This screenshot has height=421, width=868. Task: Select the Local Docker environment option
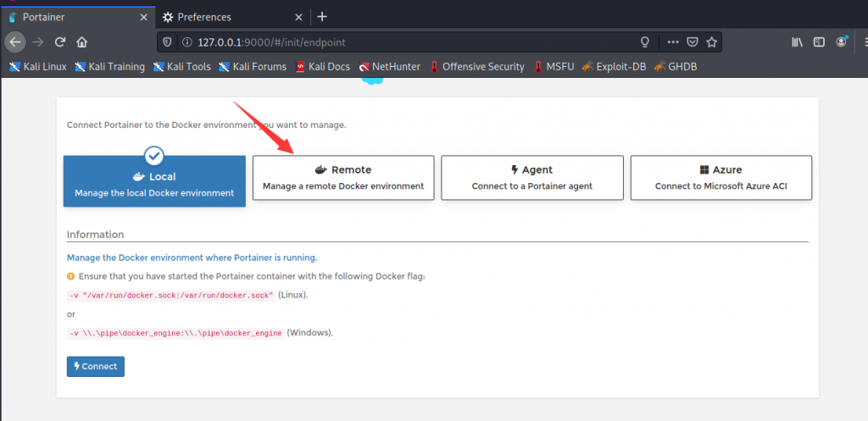pyautogui.click(x=154, y=181)
